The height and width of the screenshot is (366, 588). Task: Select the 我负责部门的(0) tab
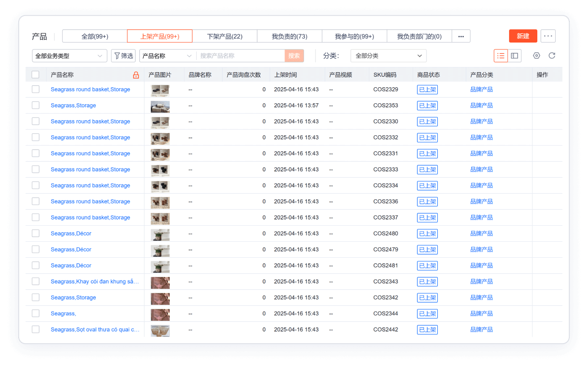coord(419,37)
